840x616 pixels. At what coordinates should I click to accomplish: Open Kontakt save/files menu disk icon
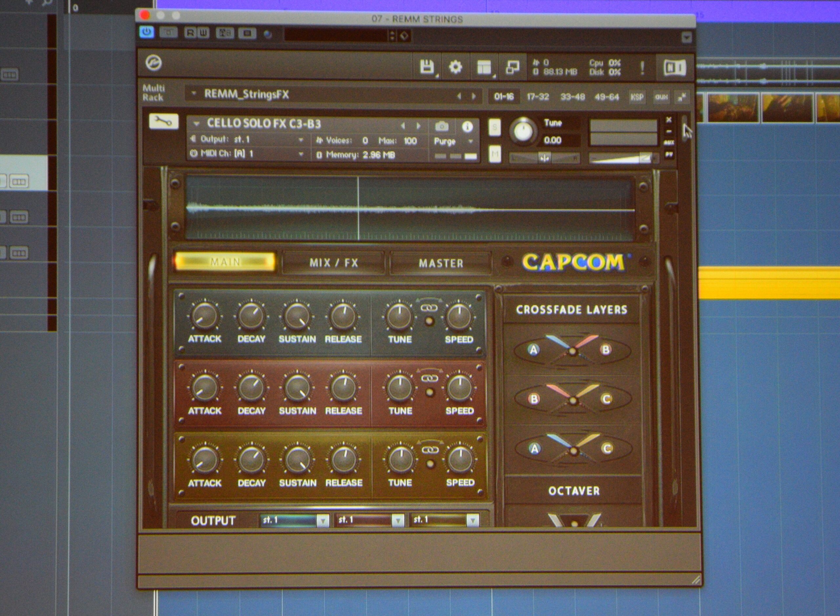tap(428, 67)
